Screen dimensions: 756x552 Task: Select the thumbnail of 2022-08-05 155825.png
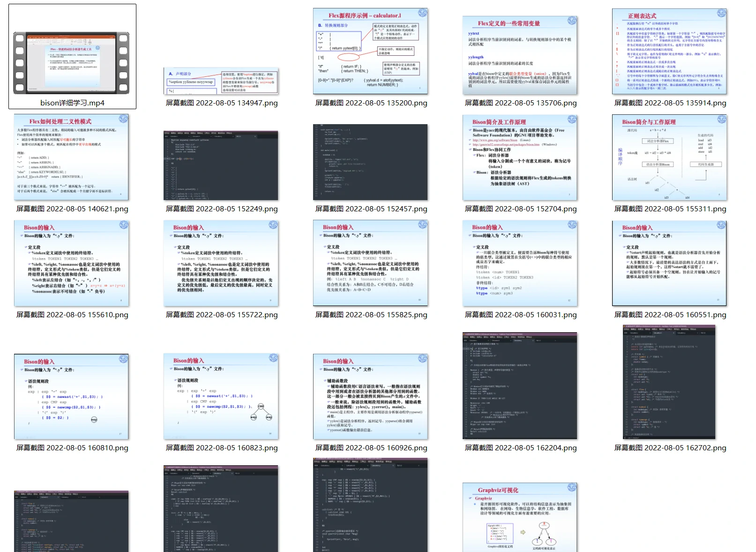coord(370,263)
